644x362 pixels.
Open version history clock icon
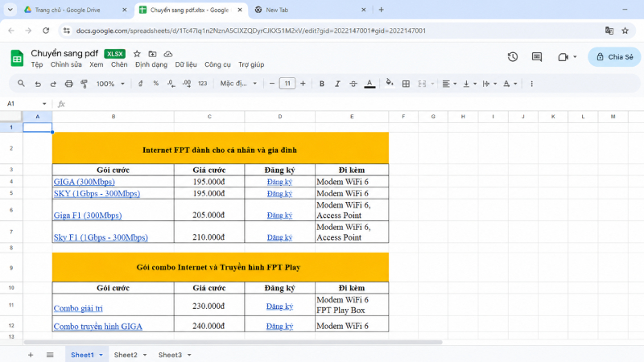pyautogui.click(x=512, y=57)
